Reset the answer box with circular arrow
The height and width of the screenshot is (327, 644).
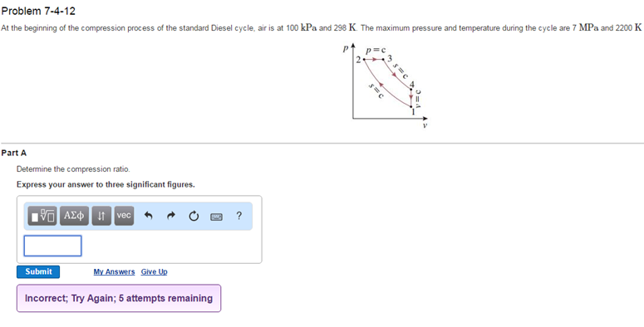(194, 216)
